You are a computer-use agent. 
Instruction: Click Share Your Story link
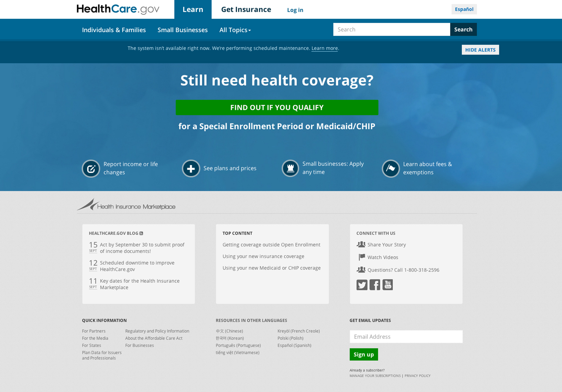(x=387, y=245)
